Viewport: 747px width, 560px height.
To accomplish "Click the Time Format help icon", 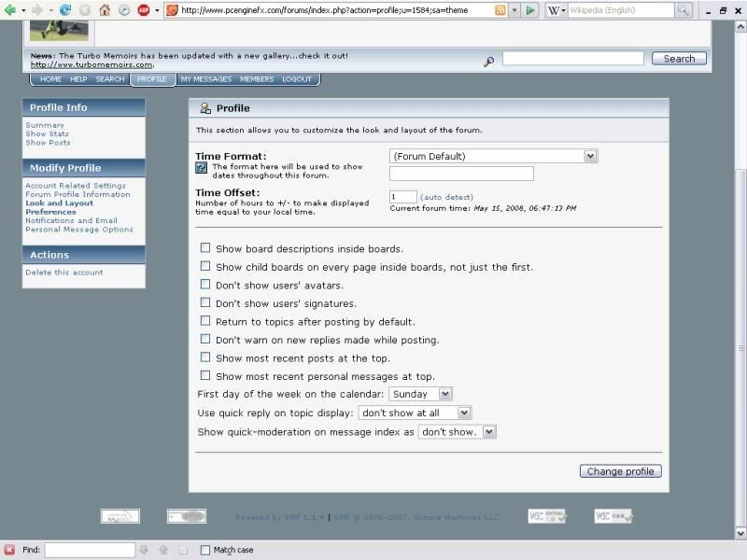I will [x=201, y=167].
